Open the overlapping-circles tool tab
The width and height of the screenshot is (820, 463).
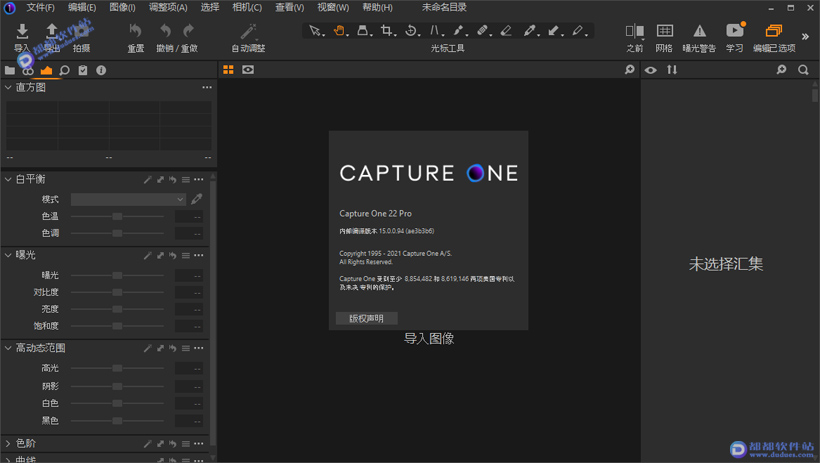pos(28,71)
